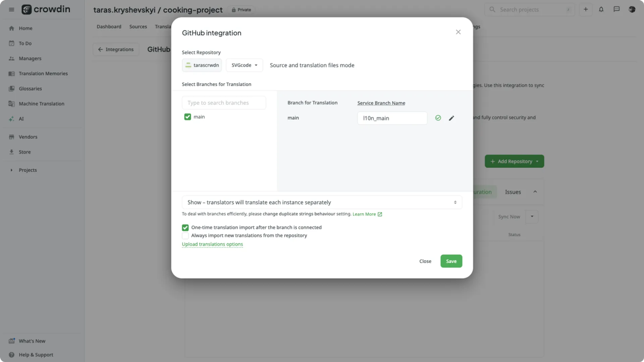644x362 pixels.
Task: Click the plus create icon in header
Action: point(586,9)
